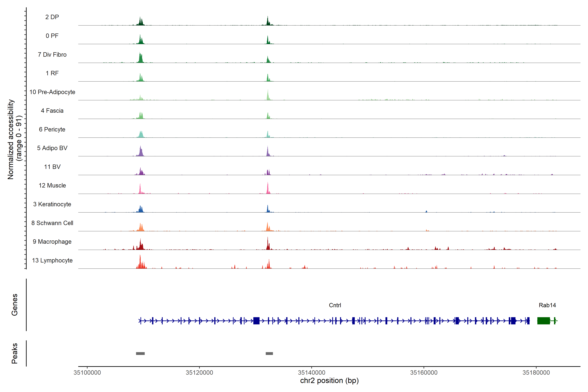
Task: Click the 12 Muscle track label
Action: pos(52,186)
